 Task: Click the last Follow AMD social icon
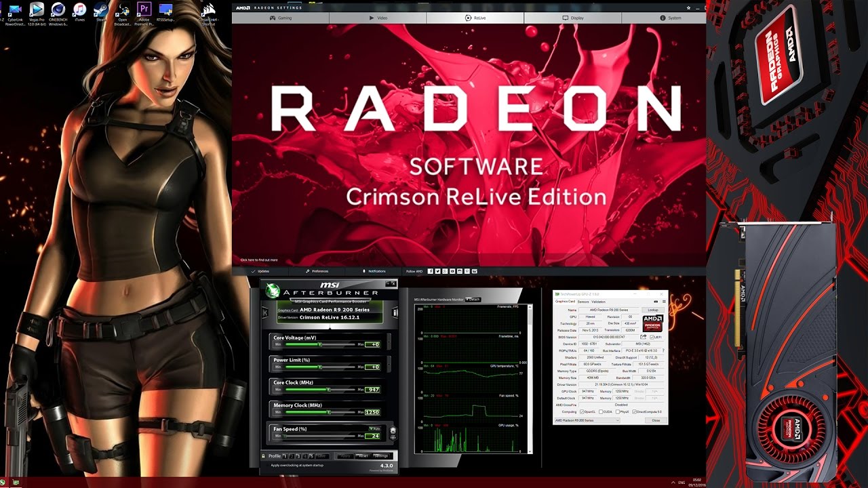click(475, 271)
